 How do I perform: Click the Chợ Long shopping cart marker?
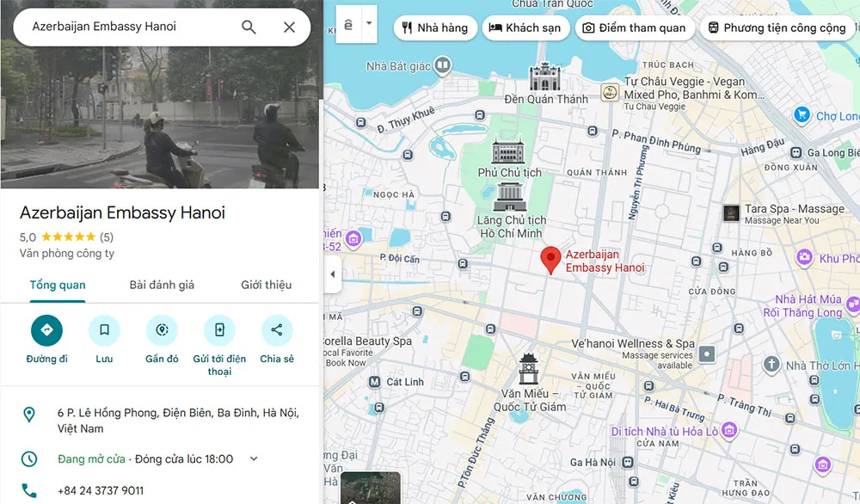tap(802, 115)
